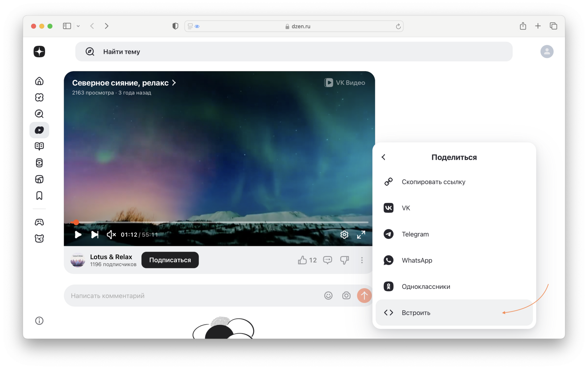Open emoji picker in comment field
588x369 pixels.
328,296
